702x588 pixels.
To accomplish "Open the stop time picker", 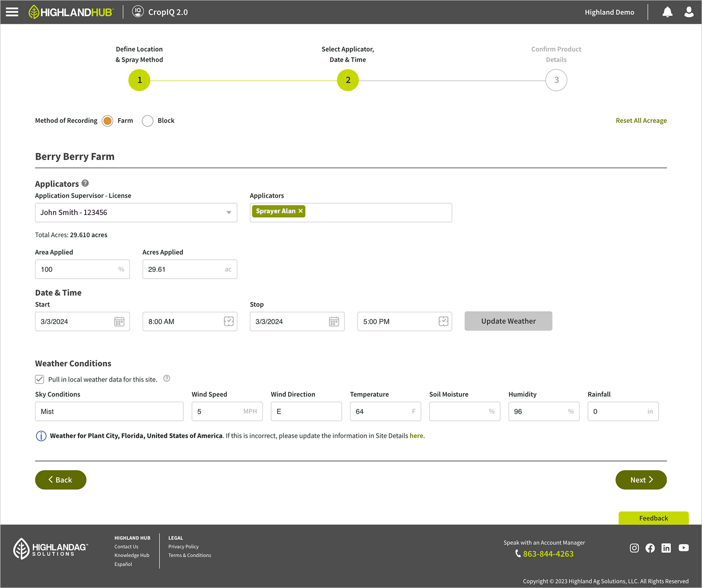I will coord(444,321).
